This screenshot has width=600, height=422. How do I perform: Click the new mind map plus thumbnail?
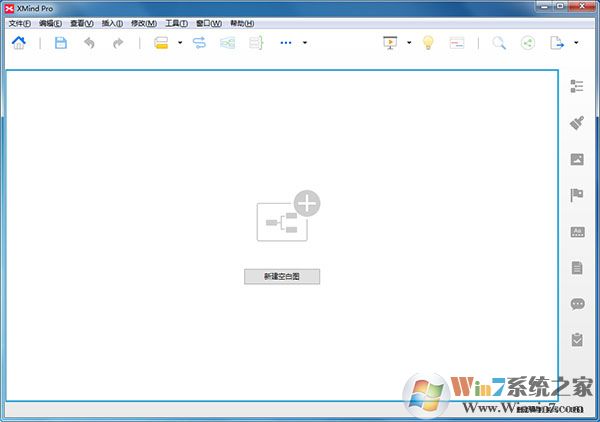click(x=288, y=216)
